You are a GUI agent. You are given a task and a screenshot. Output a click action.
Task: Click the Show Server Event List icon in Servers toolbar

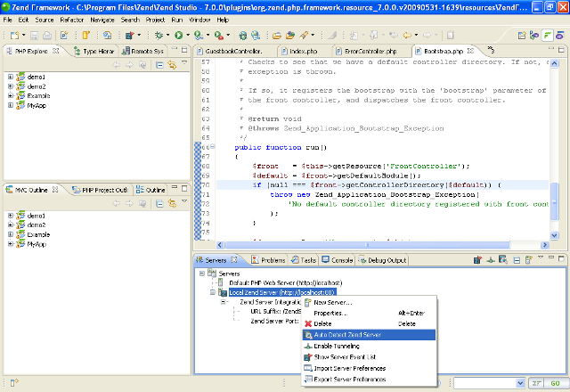(x=477, y=260)
